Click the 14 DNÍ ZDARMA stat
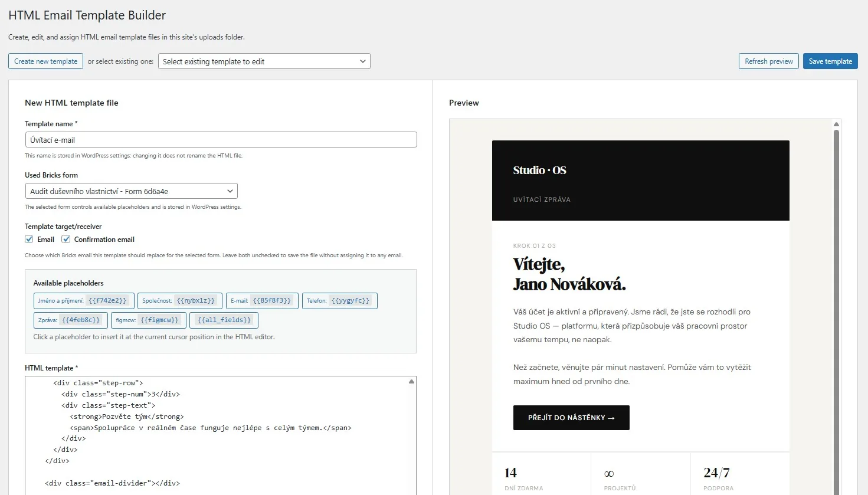This screenshot has width=868, height=495. coord(524,479)
